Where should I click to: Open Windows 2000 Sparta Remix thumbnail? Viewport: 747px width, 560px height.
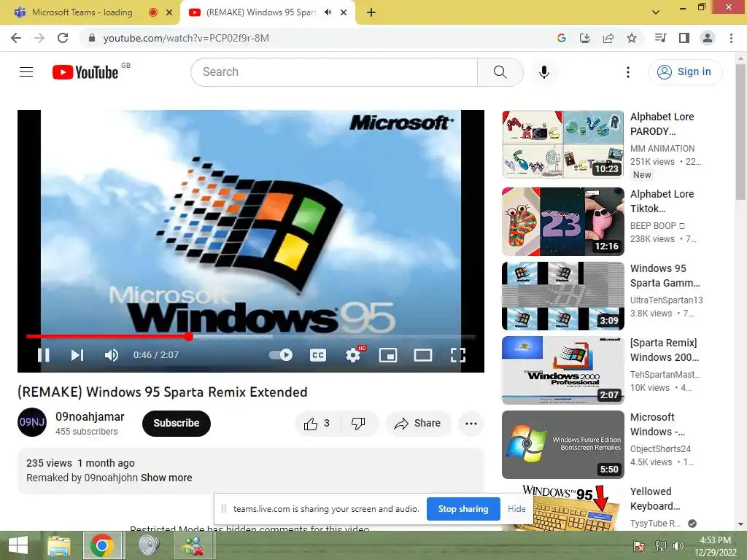coord(562,370)
